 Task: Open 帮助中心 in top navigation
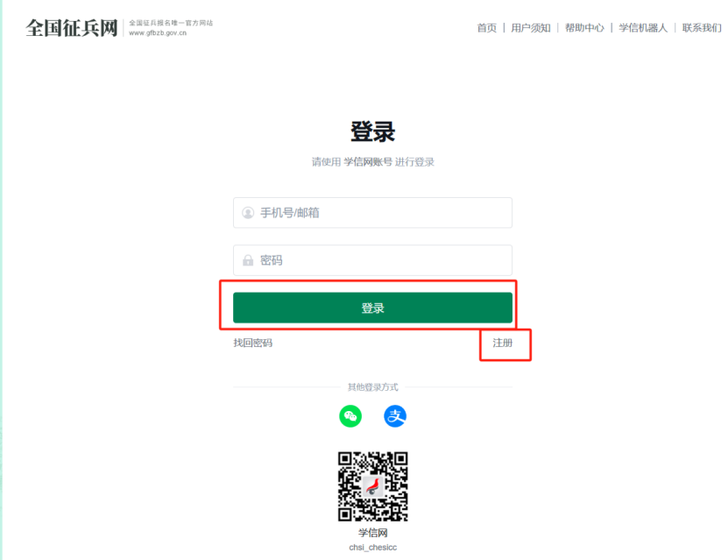pos(584,28)
